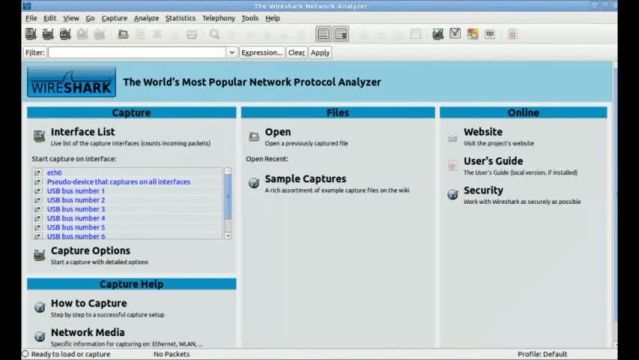
Task: Open the Go menu
Action: 90,18
